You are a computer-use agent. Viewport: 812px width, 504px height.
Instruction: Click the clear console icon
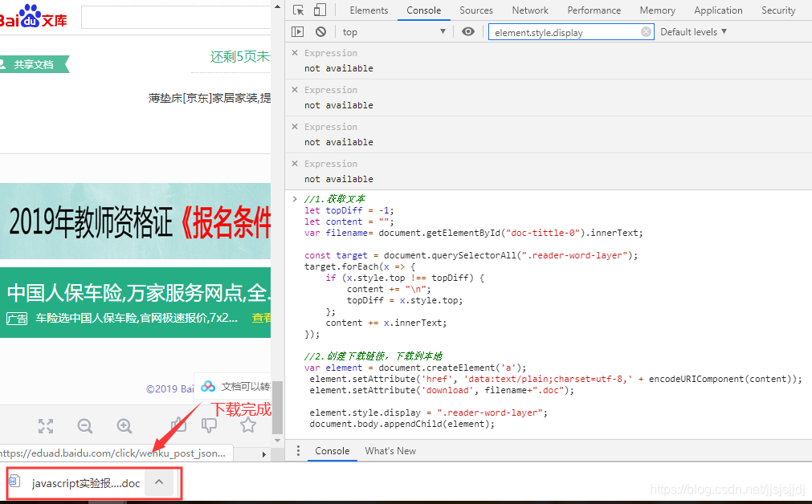(x=320, y=31)
